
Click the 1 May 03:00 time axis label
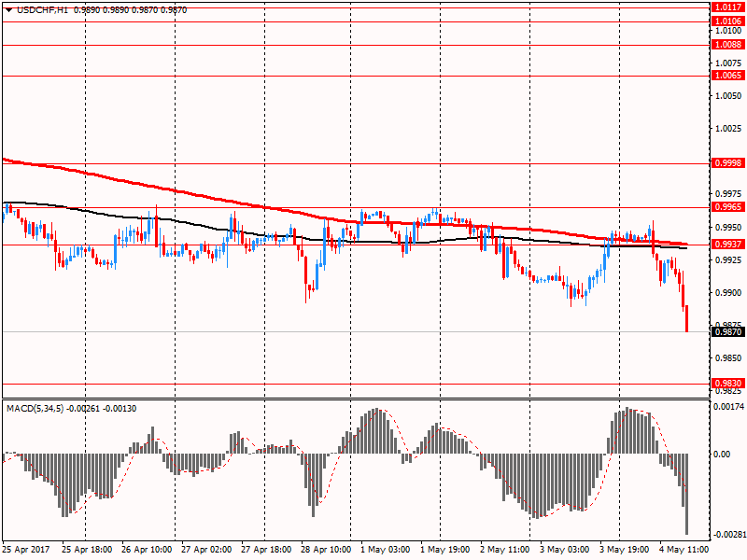pos(386,550)
